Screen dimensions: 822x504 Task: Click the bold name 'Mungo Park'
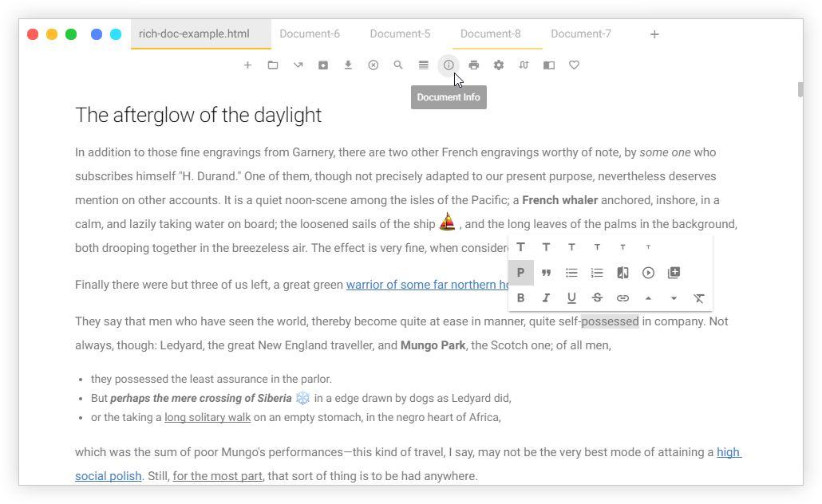coord(433,345)
